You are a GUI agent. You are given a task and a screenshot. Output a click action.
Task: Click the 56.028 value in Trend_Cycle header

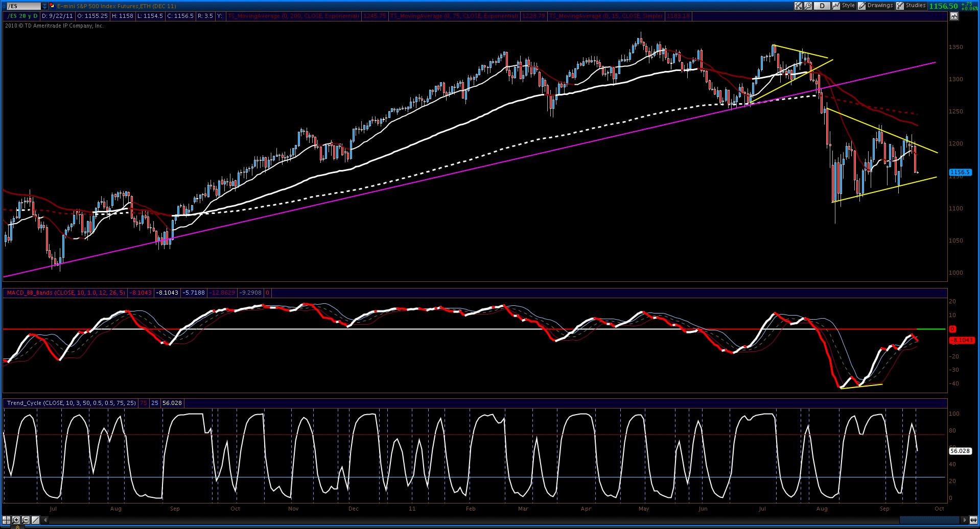[172, 403]
